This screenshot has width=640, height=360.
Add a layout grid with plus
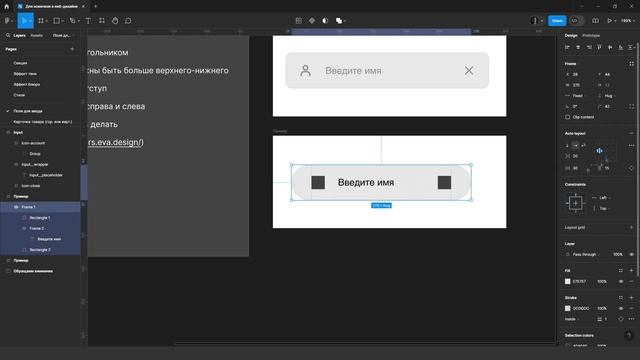coord(631,227)
